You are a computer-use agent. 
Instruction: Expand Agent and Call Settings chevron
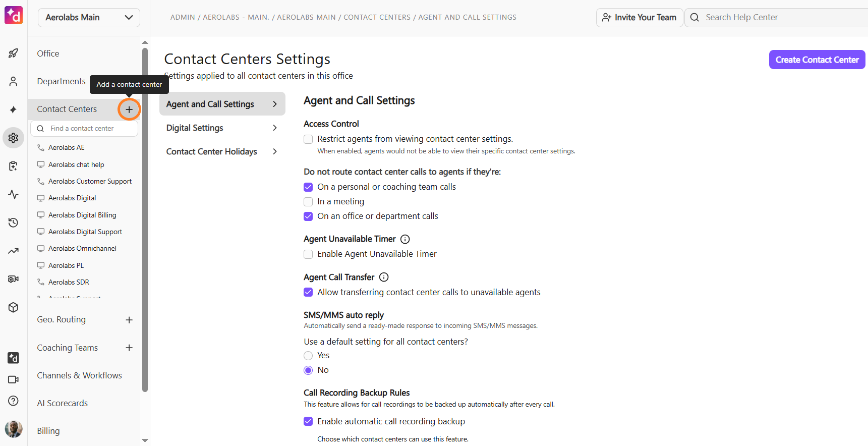point(275,104)
